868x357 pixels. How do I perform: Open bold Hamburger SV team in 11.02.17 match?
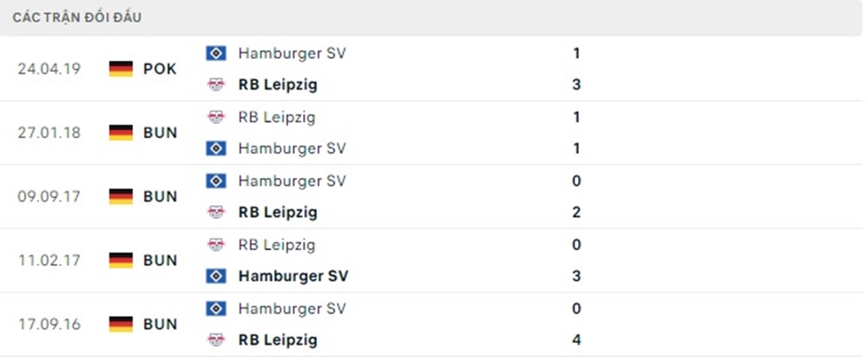[293, 276]
